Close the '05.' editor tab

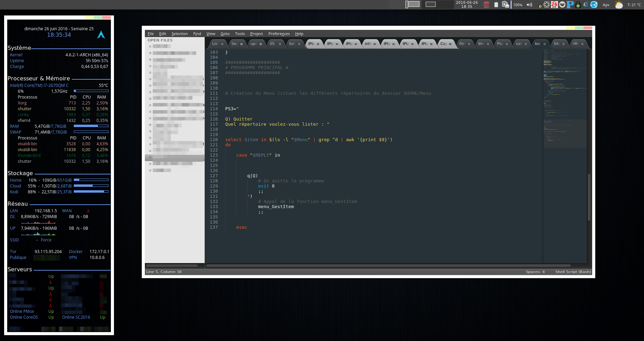tap(280, 44)
